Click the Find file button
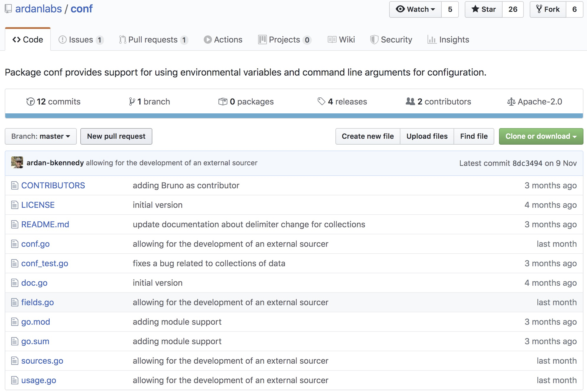This screenshot has height=392, width=587. (474, 136)
